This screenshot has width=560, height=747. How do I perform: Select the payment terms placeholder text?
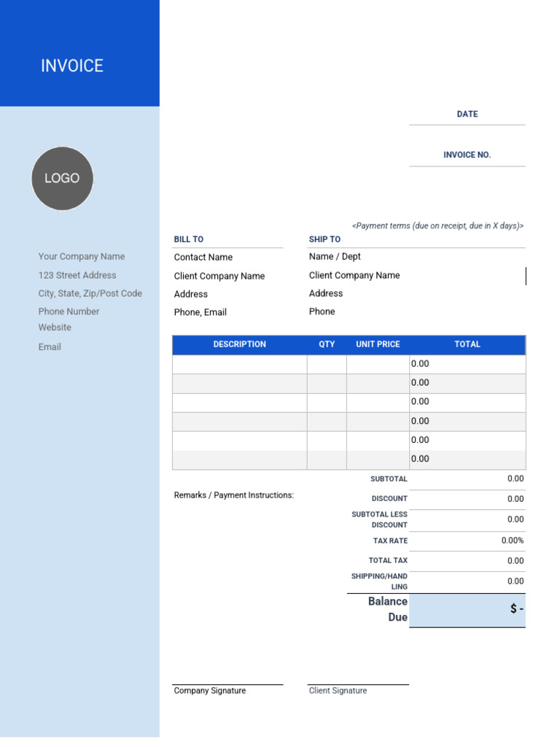437,226
